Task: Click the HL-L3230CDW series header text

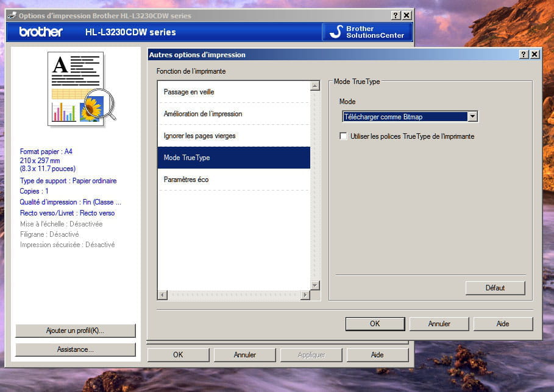Action: point(130,32)
